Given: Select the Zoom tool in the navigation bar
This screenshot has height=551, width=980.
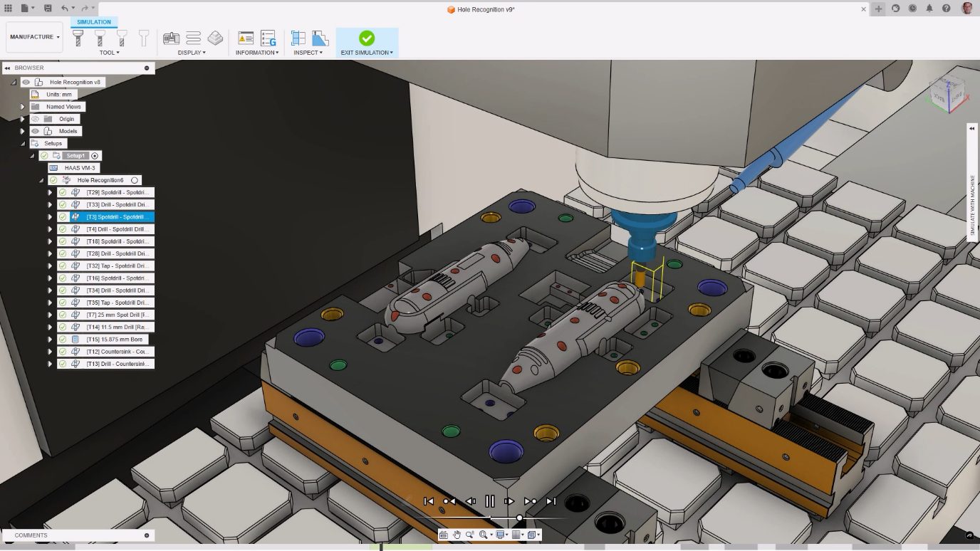Looking at the screenshot, I should (471, 535).
